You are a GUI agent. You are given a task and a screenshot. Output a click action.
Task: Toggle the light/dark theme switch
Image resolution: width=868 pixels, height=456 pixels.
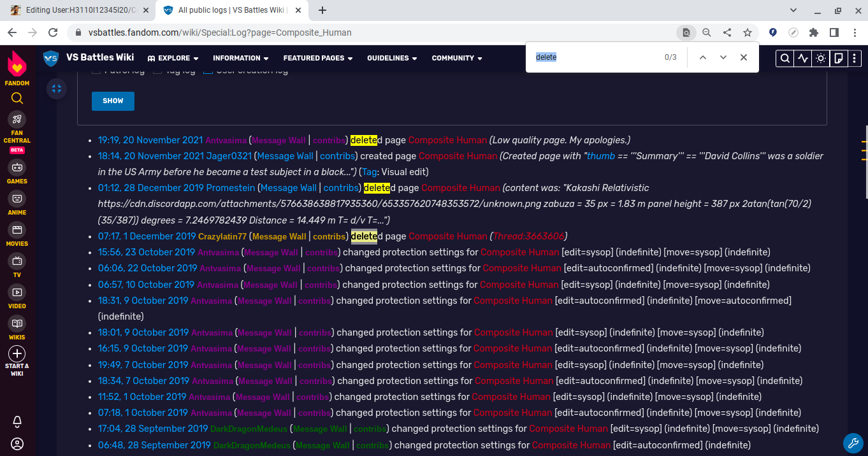coord(821,59)
